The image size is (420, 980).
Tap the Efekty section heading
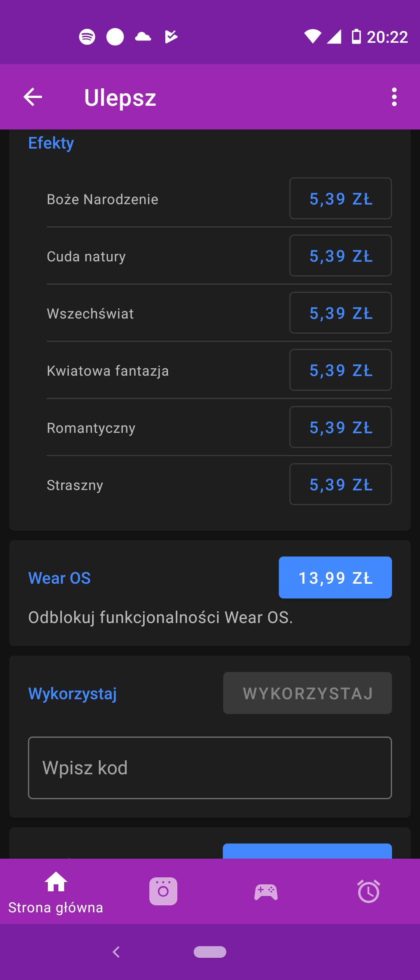coord(51,143)
